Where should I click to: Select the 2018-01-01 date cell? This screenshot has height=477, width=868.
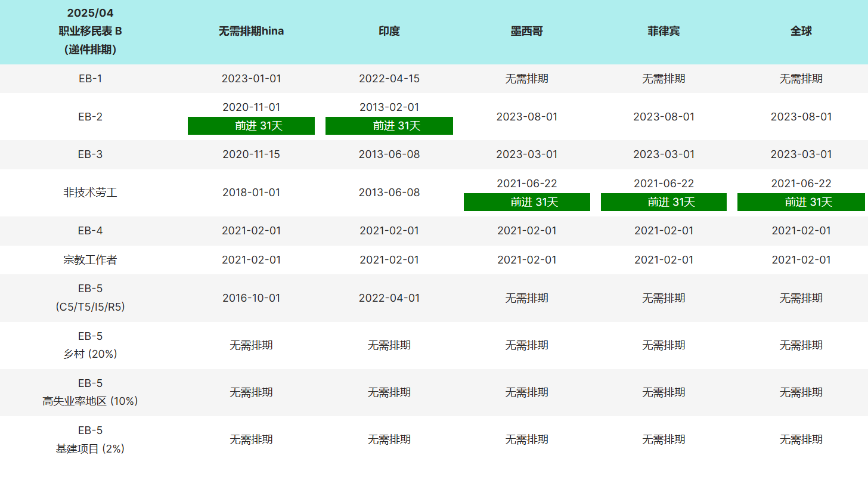click(x=251, y=193)
